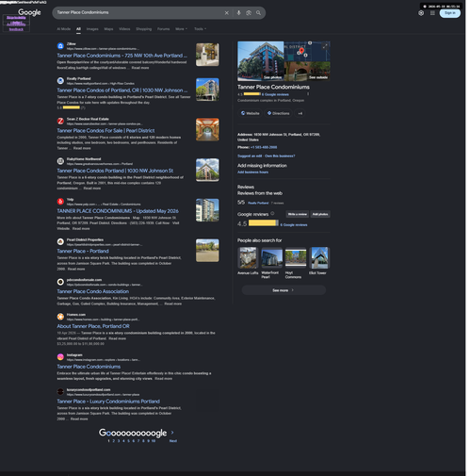Viewport: 471px width, 476px height.
Task: Start voice search with the microphone icon
Action: click(x=238, y=13)
